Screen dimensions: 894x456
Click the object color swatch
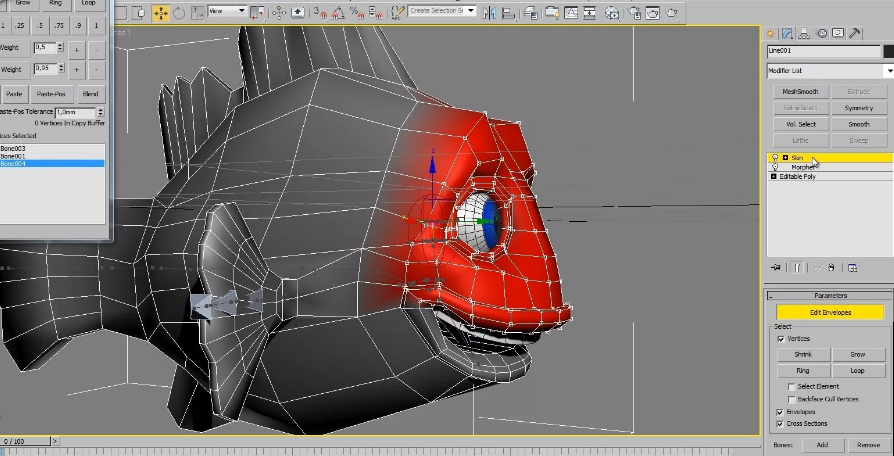click(888, 51)
